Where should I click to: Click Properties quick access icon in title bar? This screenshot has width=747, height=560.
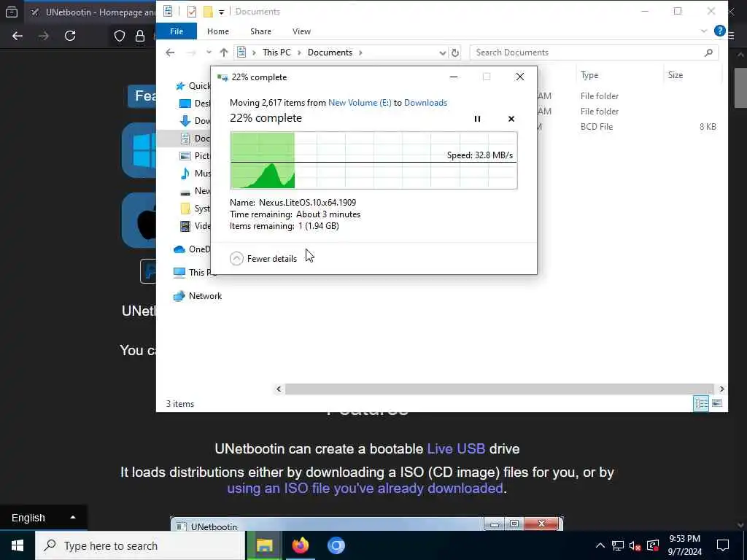tap(192, 12)
